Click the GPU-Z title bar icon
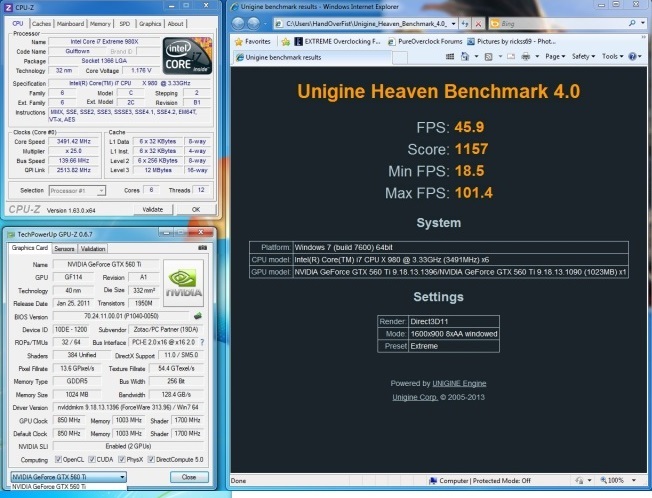Screen dimensions: 652x498 coord(11,235)
